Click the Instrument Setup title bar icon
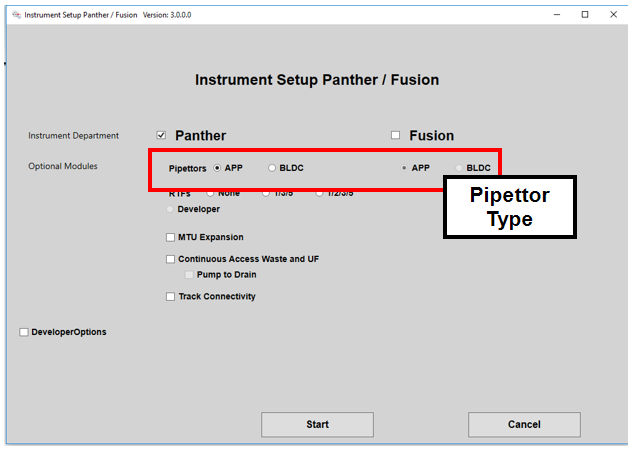This screenshot has width=632, height=451. click(x=14, y=15)
